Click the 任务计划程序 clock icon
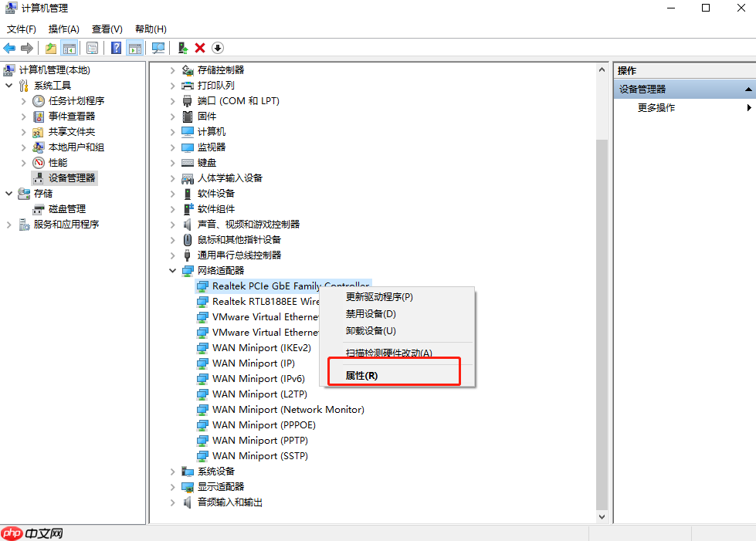The width and height of the screenshot is (756, 541). (39, 101)
